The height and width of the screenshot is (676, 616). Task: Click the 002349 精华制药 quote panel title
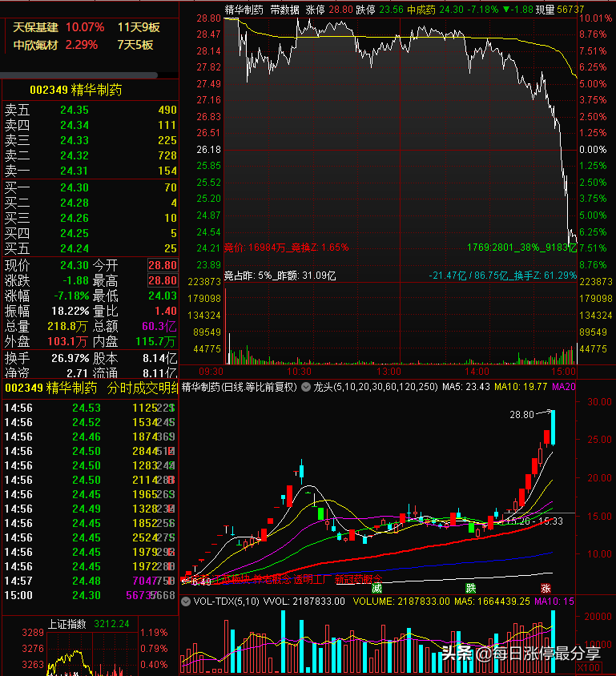(76, 90)
